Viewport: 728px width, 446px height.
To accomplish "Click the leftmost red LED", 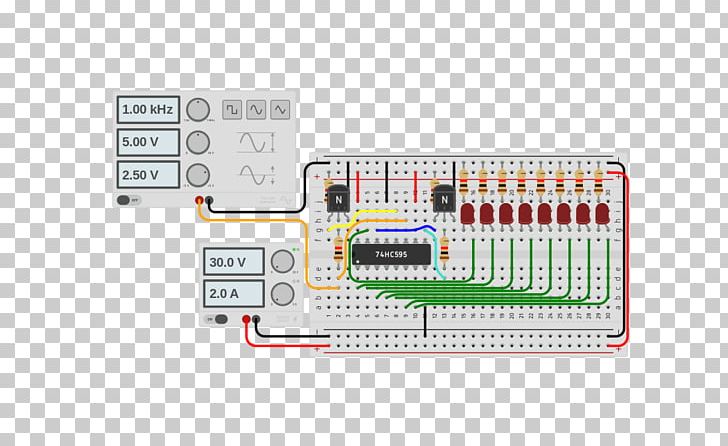I will [468, 214].
